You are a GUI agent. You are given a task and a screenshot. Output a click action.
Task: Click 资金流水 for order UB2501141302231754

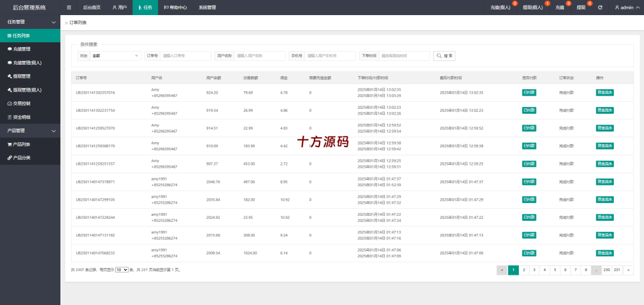point(604,111)
